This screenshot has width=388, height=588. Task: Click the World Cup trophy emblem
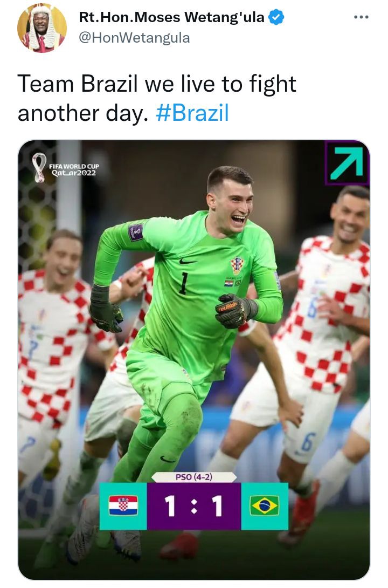(39, 168)
